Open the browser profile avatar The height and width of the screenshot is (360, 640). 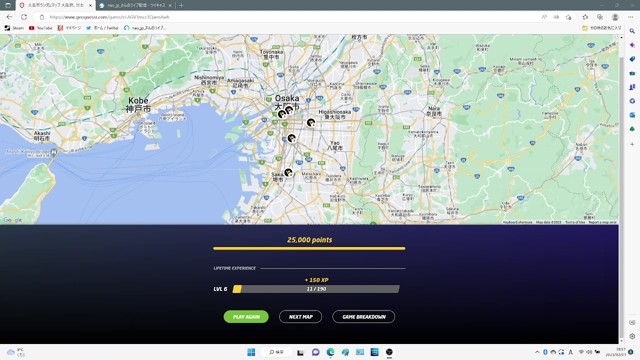click(615, 17)
